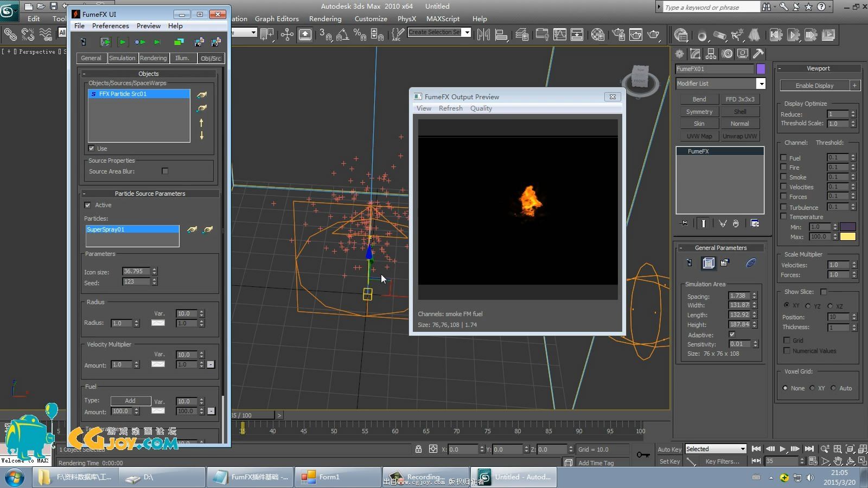The image size is (868, 488).
Task: Toggle the Active checkbox in Particle Source Parameters
Action: coord(87,205)
